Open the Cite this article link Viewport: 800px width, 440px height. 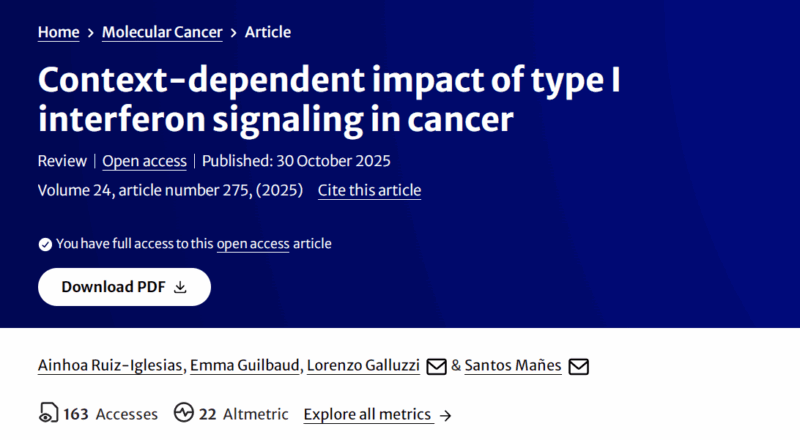pos(369,190)
